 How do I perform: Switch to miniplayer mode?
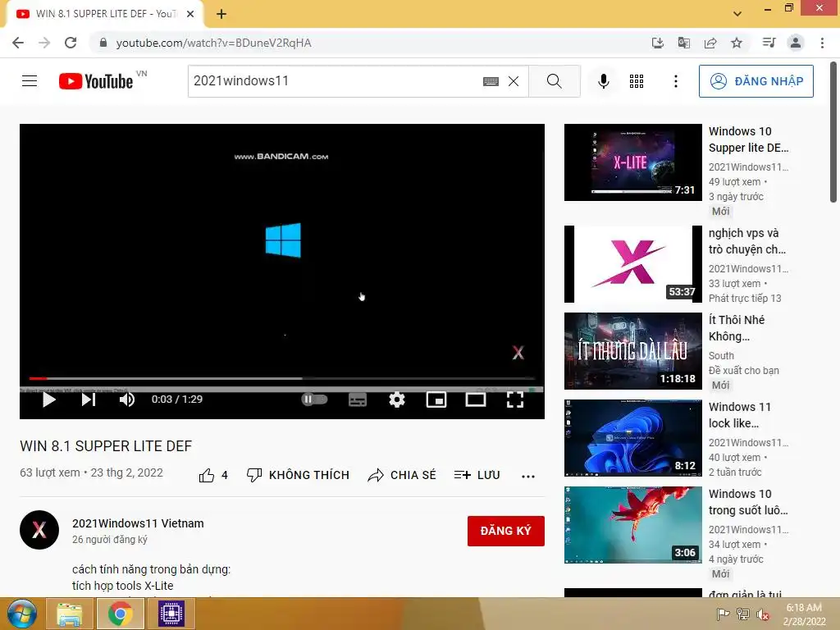436,399
